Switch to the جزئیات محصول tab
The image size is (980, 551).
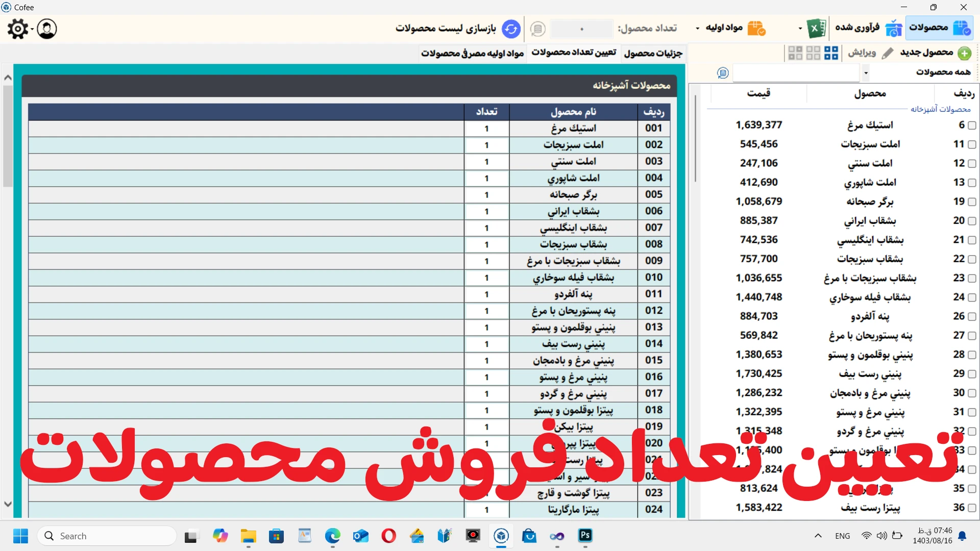click(653, 53)
